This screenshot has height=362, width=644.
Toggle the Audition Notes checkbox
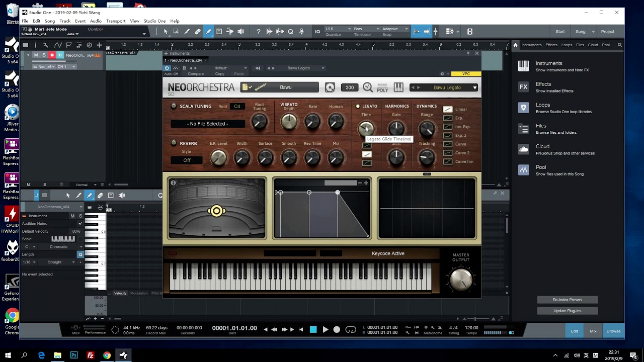coord(80,223)
